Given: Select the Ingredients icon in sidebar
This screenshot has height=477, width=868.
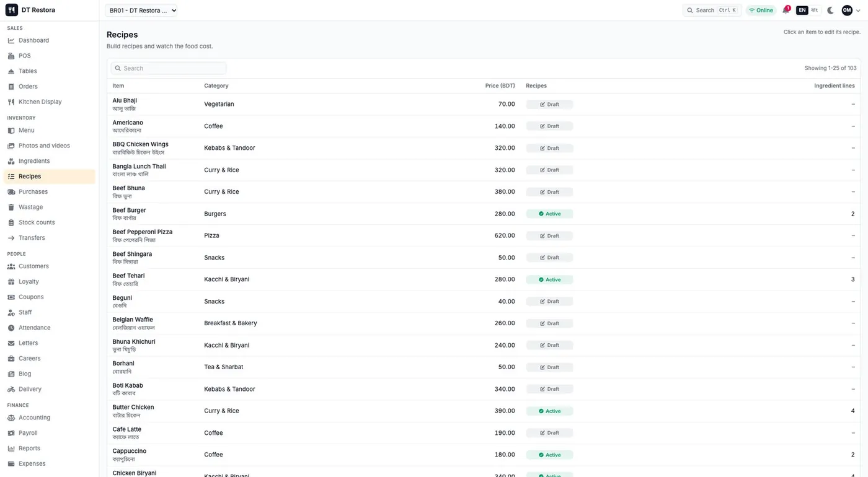Looking at the screenshot, I should [x=11, y=161].
